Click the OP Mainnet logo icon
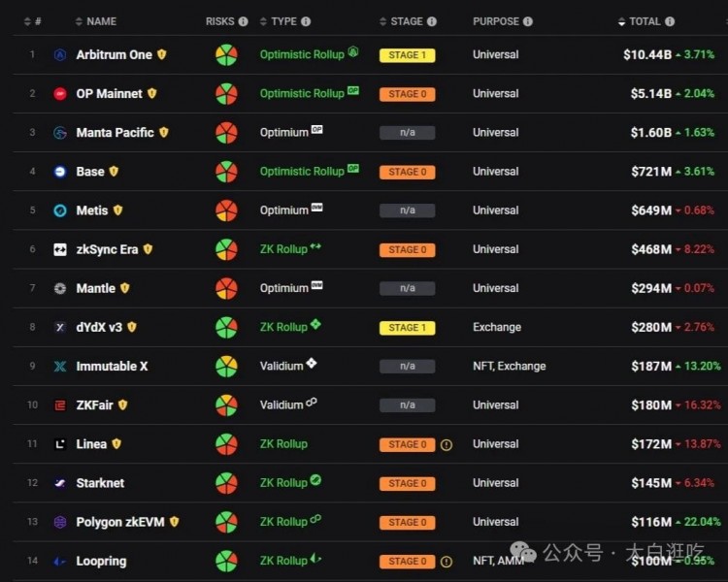 60,94
